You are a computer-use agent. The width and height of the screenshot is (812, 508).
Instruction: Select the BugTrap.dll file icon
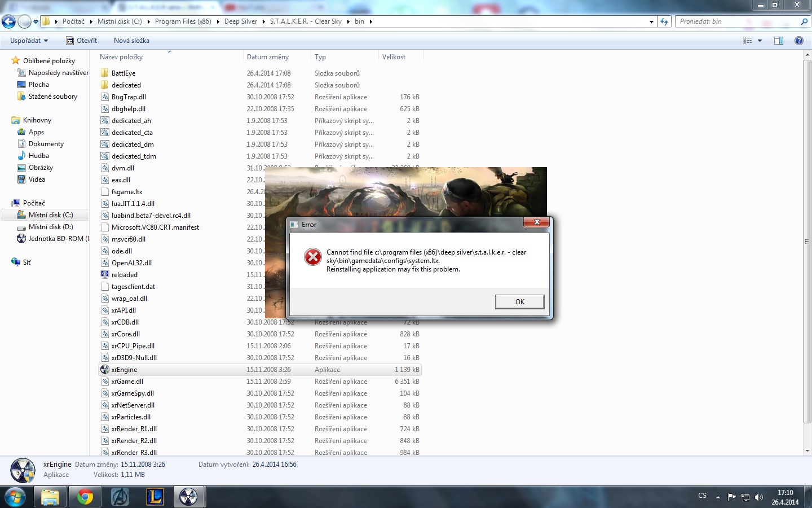(104, 97)
